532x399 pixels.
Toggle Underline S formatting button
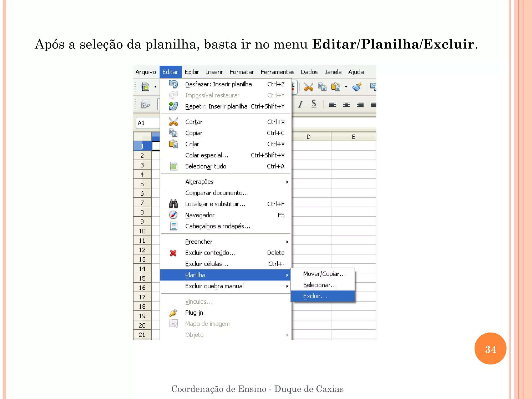[314, 104]
